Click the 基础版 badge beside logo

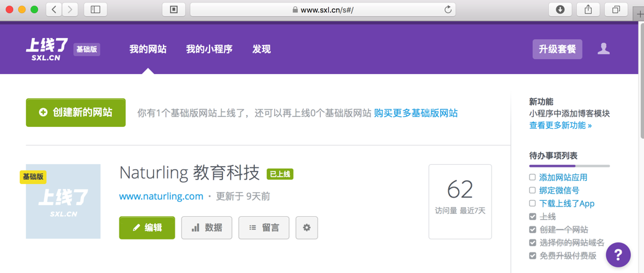click(x=86, y=49)
